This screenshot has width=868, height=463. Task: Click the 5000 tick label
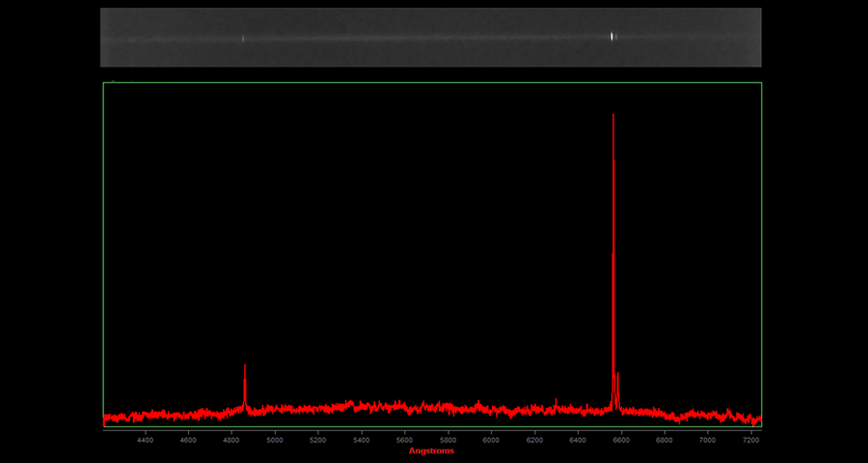coord(275,440)
